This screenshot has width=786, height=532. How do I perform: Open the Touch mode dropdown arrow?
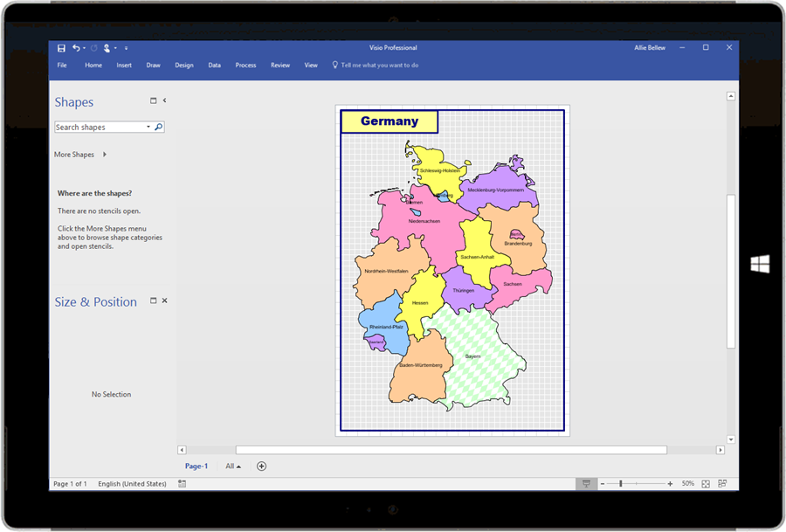pos(115,48)
